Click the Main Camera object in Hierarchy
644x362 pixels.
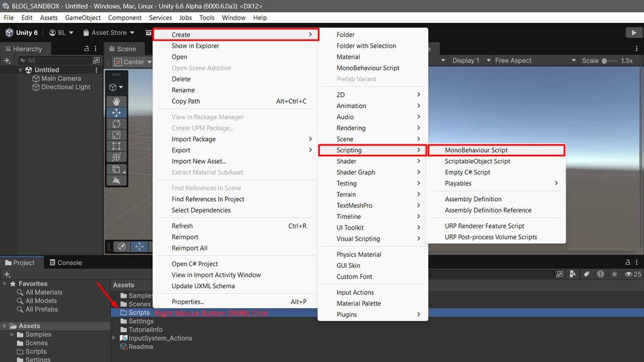point(57,78)
